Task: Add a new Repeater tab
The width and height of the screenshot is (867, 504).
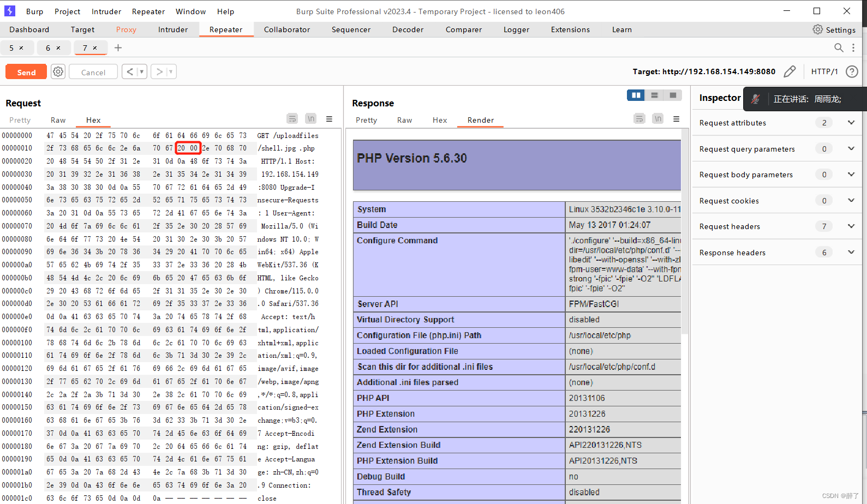Action: (118, 48)
